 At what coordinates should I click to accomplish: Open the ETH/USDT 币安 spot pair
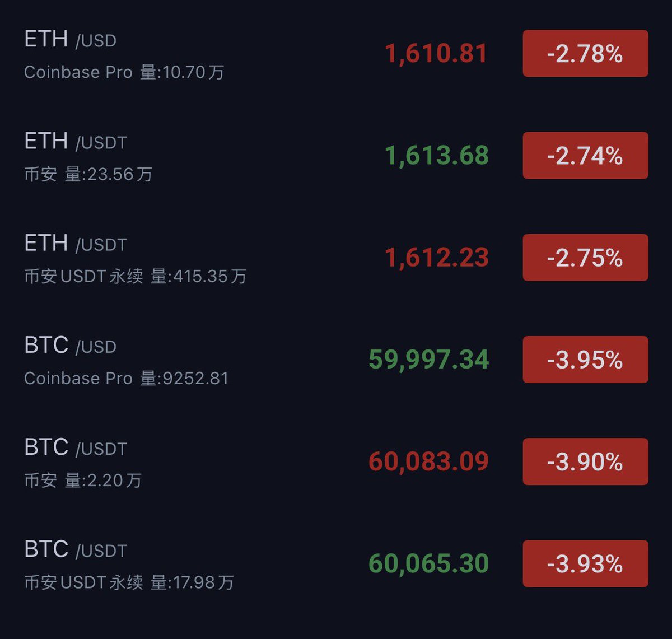pyautogui.click(x=336, y=156)
